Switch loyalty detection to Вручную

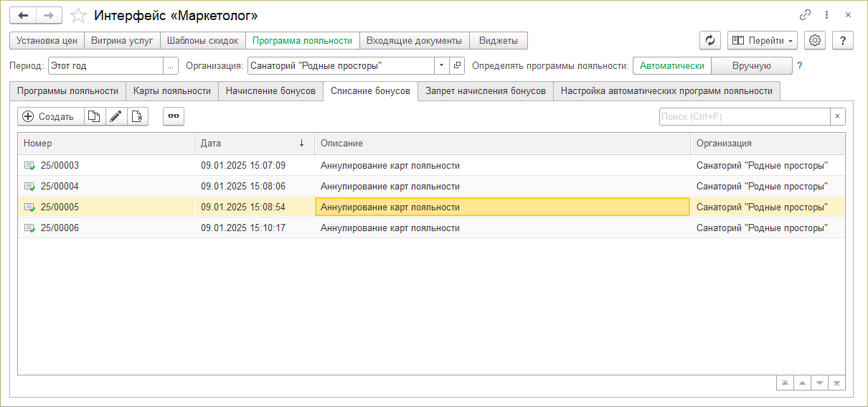click(x=751, y=66)
